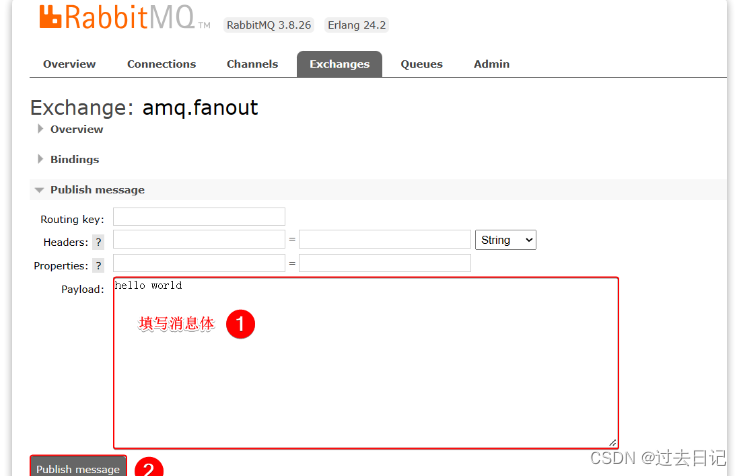
Task: Switch to the Connections tab
Action: [161, 64]
